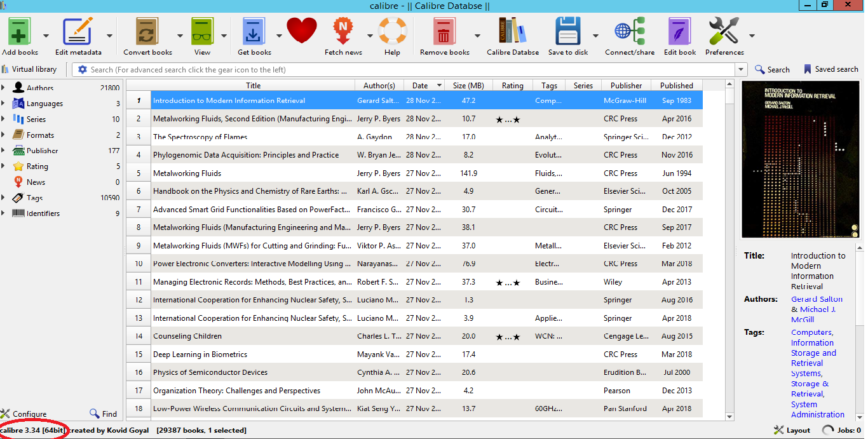Open the View book glasses icon
Viewport: 868px width, 439px height.
pos(202,30)
